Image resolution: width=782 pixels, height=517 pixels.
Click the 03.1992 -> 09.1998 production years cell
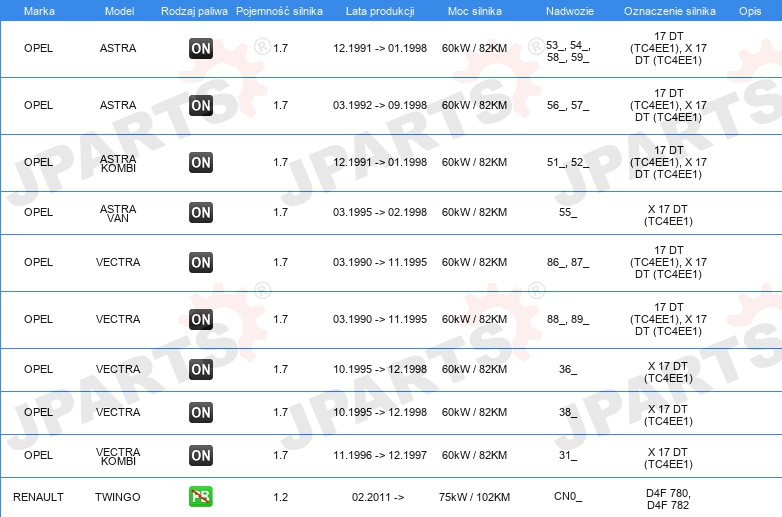380,105
